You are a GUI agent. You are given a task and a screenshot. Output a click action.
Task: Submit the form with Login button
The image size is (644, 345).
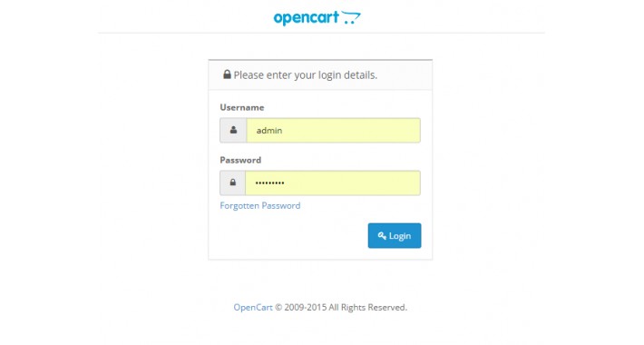tap(395, 236)
